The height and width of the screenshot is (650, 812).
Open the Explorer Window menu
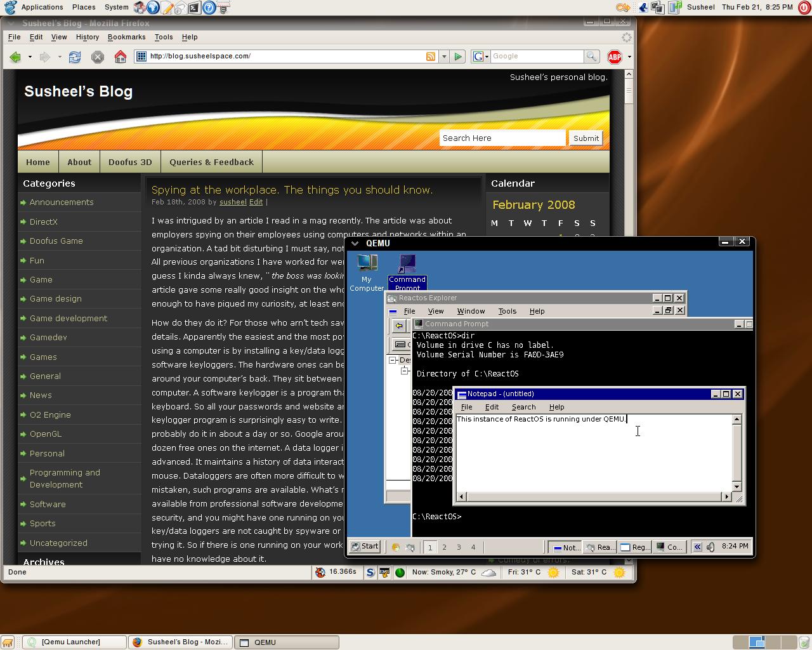point(471,311)
